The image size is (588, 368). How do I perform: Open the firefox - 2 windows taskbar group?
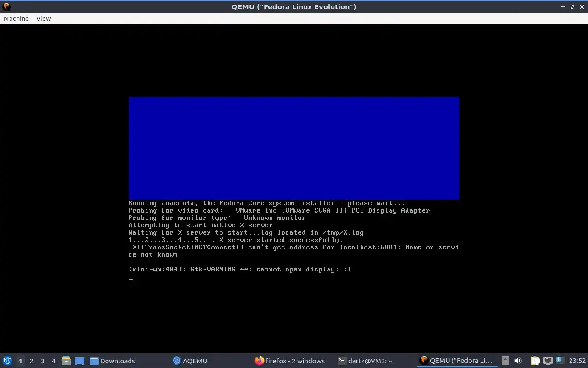(x=290, y=361)
